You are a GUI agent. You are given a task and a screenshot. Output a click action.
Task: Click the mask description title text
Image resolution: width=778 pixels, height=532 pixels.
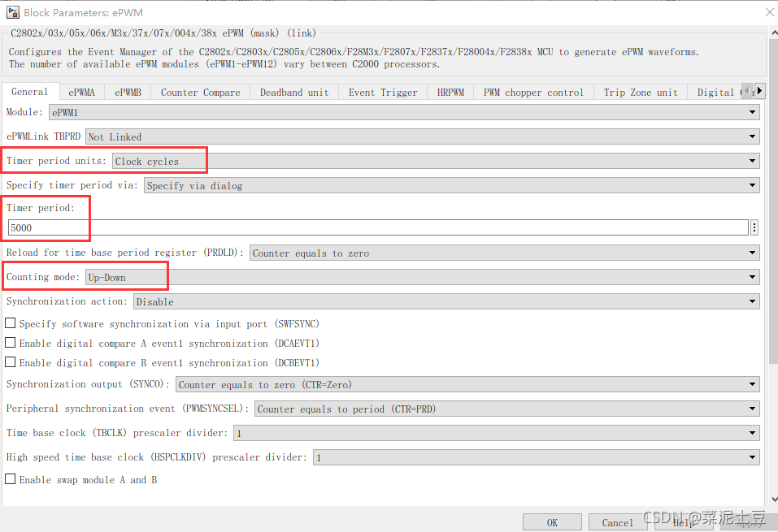coord(163,33)
